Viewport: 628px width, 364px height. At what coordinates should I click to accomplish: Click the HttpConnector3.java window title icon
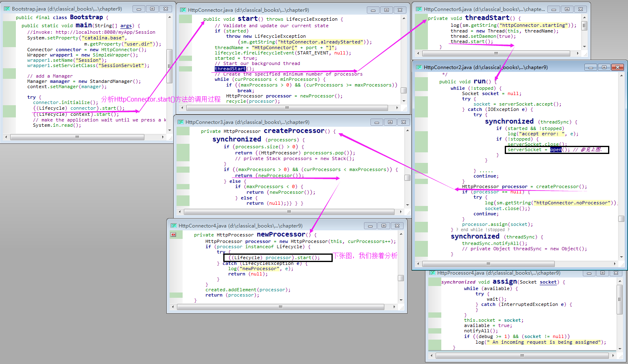pos(181,122)
